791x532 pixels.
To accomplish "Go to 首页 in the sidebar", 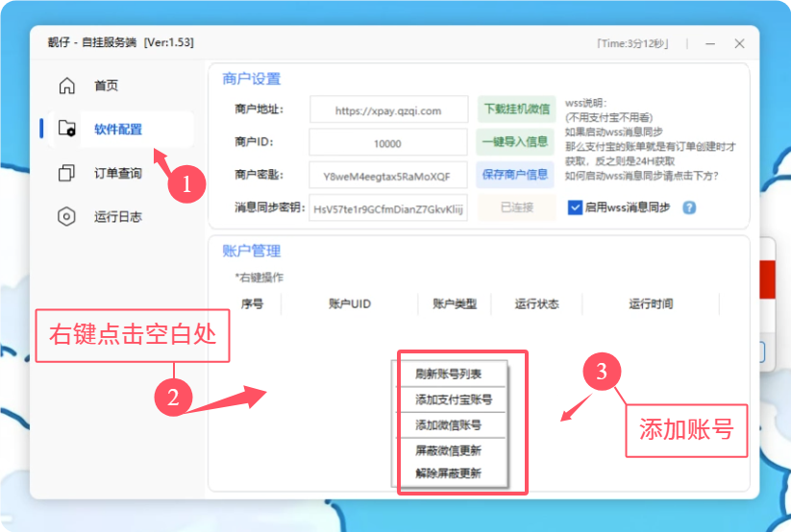I will 106,85.
